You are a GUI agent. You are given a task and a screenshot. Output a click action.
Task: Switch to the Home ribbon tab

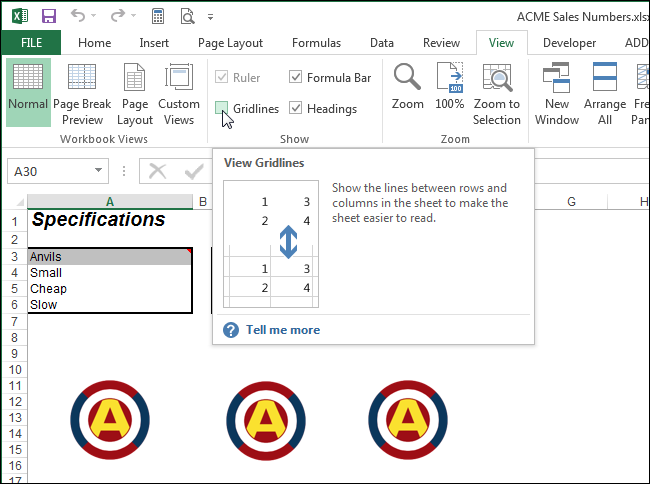pos(95,43)
